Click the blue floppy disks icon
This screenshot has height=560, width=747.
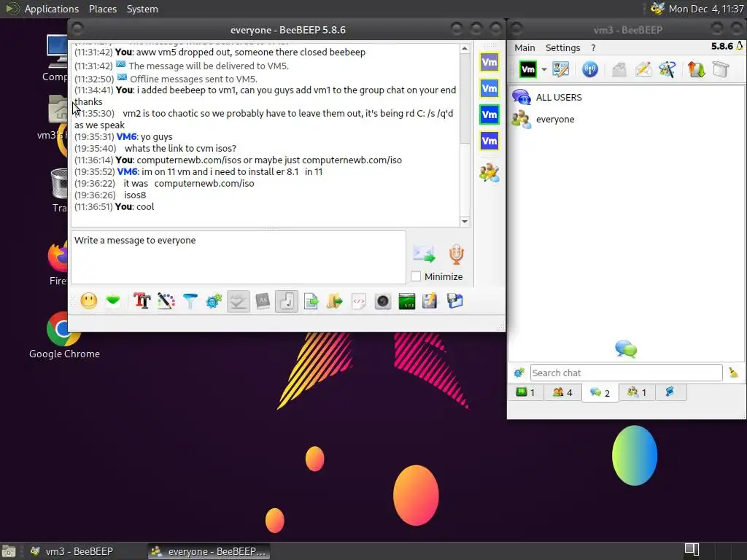coord(454,301)
